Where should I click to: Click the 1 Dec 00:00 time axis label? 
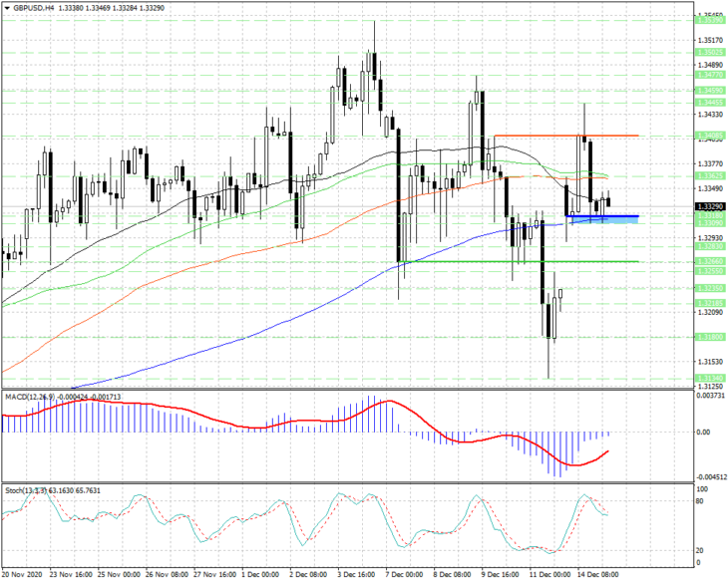click(261, 575)
